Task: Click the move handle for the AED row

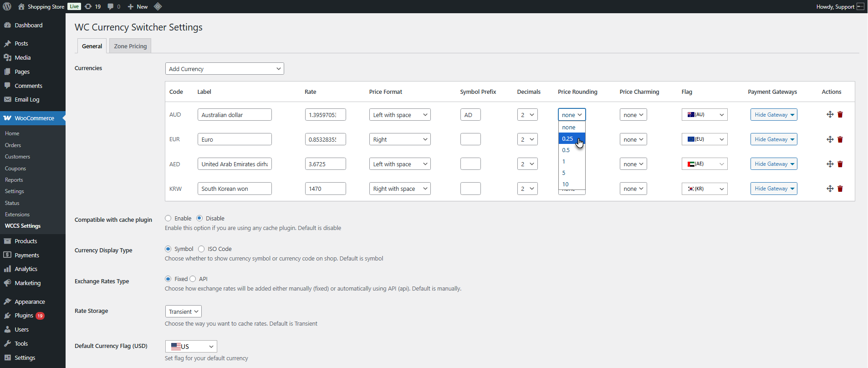Action: (830, 164)
